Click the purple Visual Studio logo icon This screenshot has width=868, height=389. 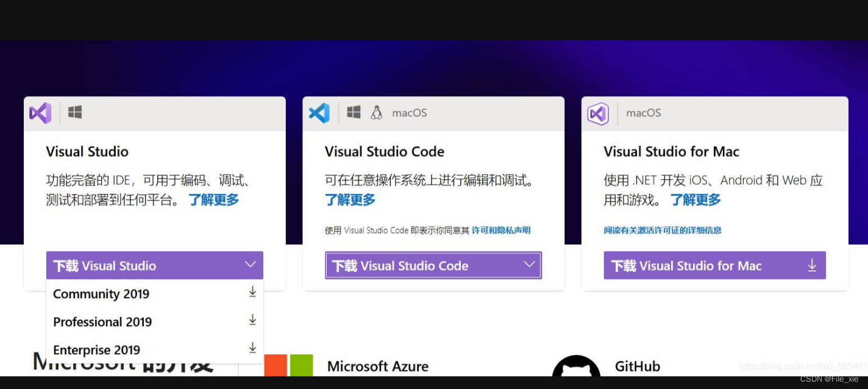pyautogui.click(x=40, y=113)
